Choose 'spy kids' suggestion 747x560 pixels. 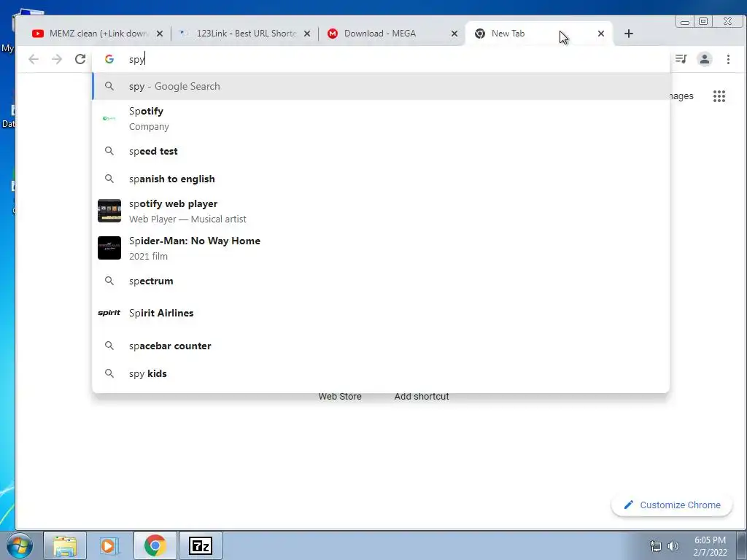381,373
